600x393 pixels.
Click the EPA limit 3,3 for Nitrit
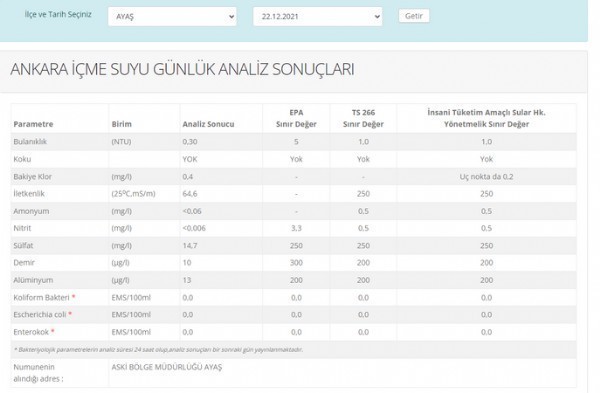tap(296, 228)
